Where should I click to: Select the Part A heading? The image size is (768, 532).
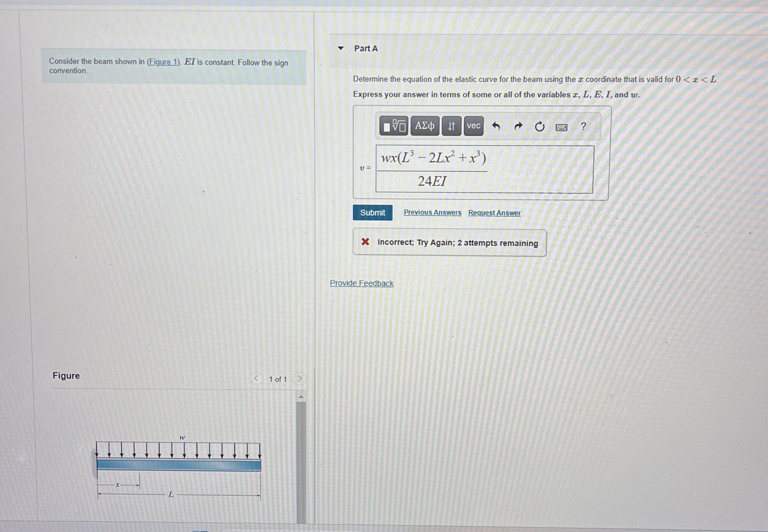[x=365, y=49]
